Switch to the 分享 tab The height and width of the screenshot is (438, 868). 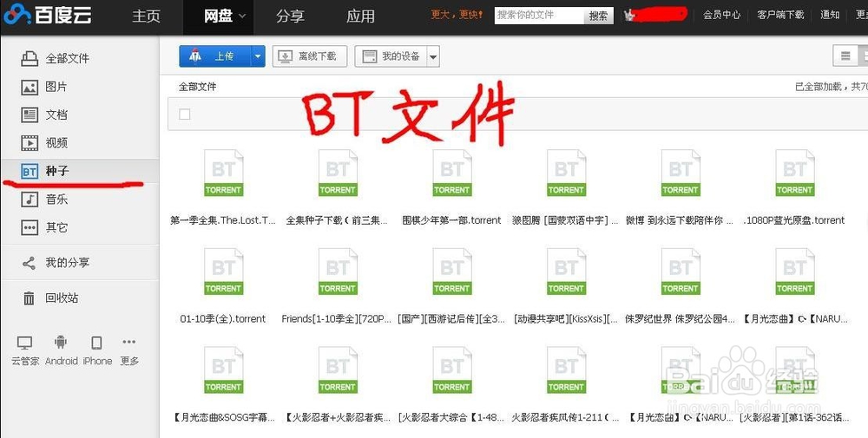click(x=290, y=16)
